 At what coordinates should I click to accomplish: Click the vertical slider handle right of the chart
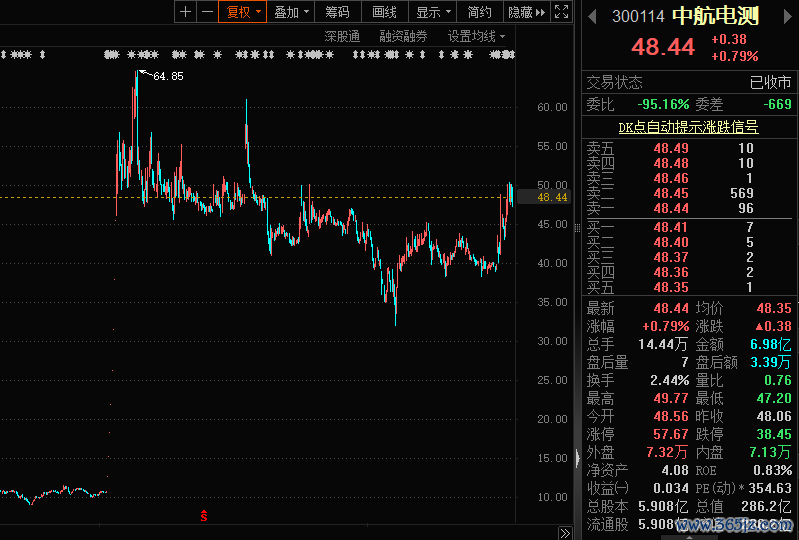click(577, 459)
